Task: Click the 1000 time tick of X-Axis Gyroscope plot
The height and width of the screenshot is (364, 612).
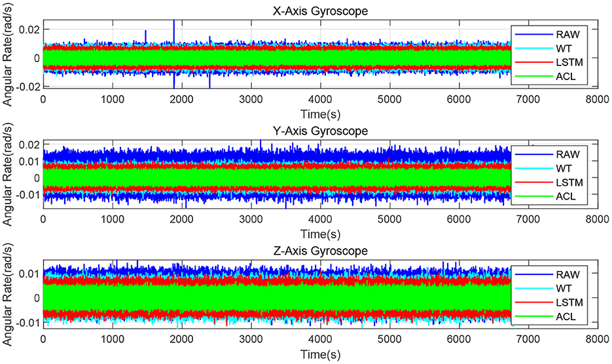Action: 113,100
